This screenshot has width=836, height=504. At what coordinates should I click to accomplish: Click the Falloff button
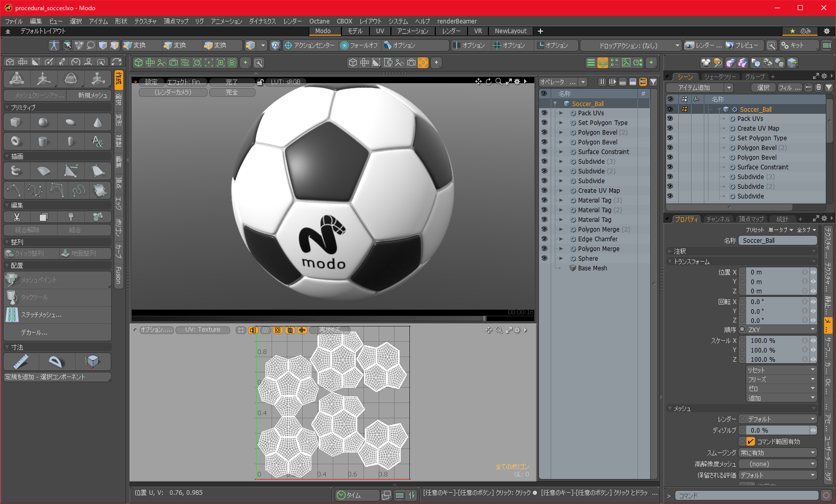[x=359, y=45]
